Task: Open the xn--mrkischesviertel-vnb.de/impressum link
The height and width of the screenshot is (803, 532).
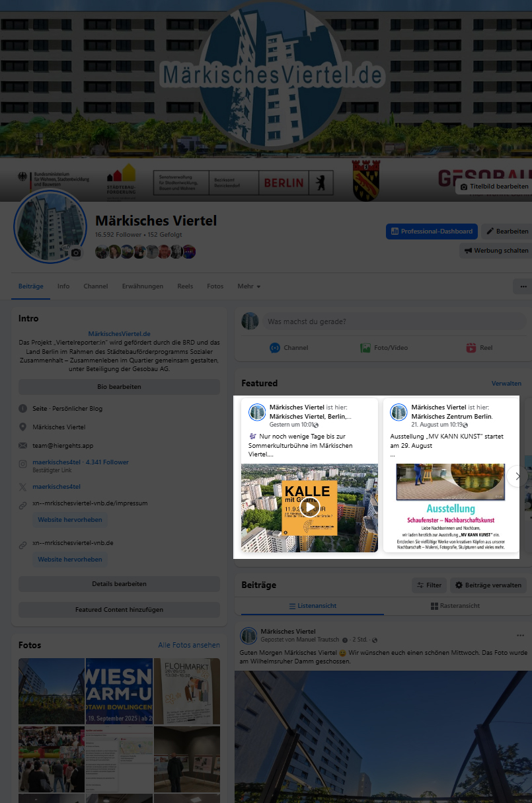Action: (x=90, y=503)
